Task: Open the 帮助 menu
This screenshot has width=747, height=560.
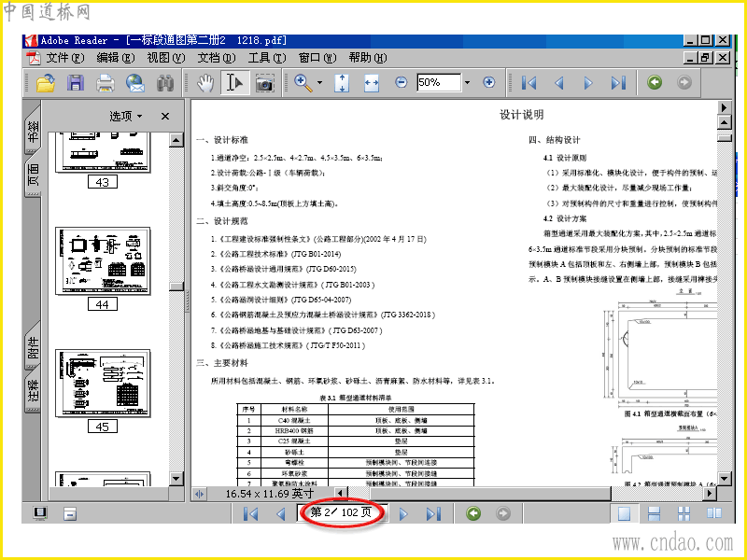Action: [367, 58]
